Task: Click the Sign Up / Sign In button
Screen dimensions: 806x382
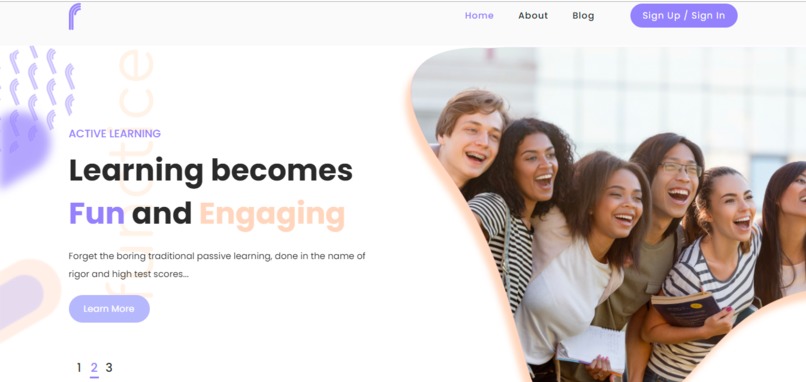Action: coord(684,15)
